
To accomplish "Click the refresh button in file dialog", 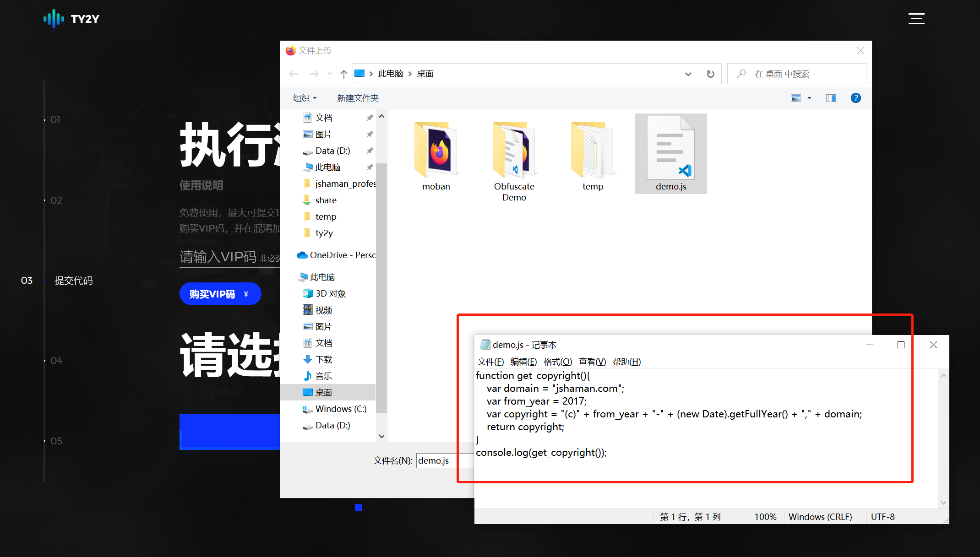I will point(710,74).
